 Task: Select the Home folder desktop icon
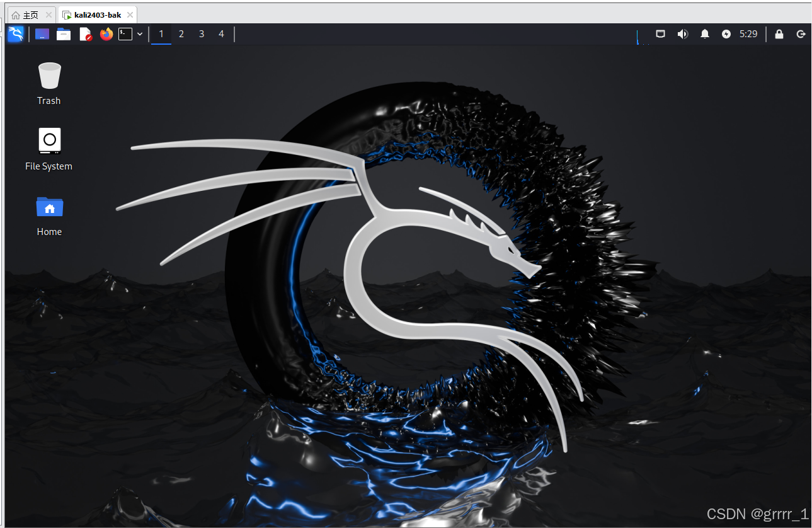click(49, 215)
